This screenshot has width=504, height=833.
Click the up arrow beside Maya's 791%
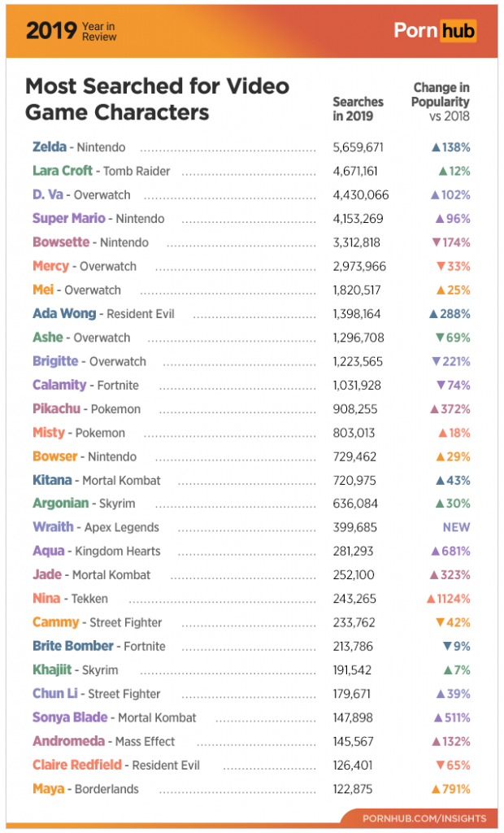(436, 789)
